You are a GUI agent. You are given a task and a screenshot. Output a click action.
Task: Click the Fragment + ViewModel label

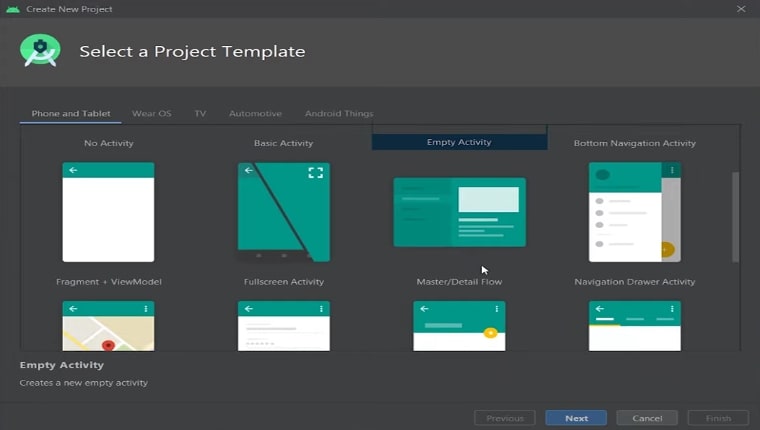[109, 282]
